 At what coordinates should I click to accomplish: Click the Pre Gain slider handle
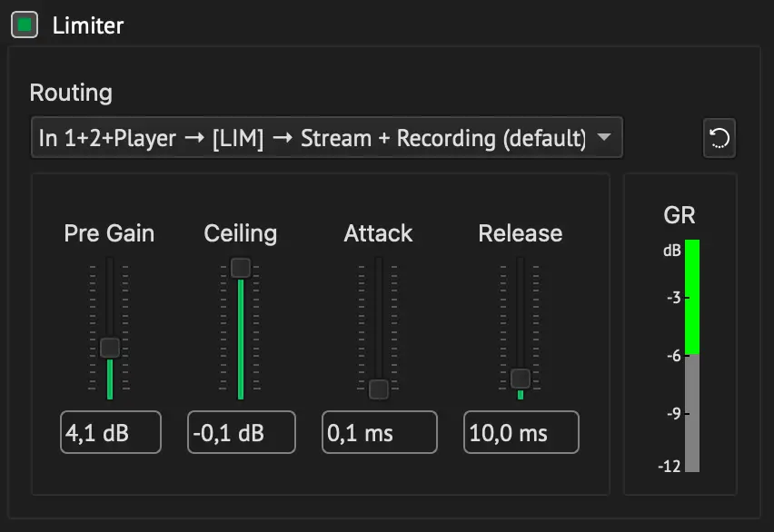pyautogui.click(x=110, y=348)
